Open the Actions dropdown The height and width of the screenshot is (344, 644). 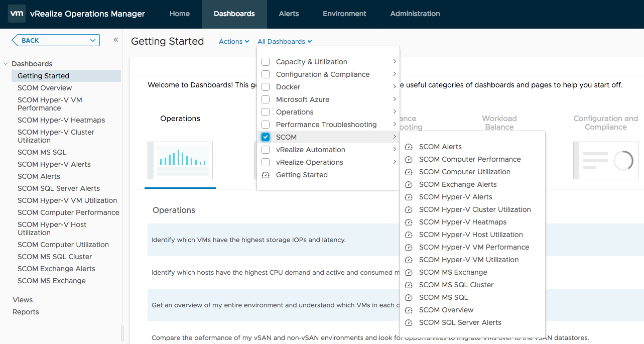[234, 42]
